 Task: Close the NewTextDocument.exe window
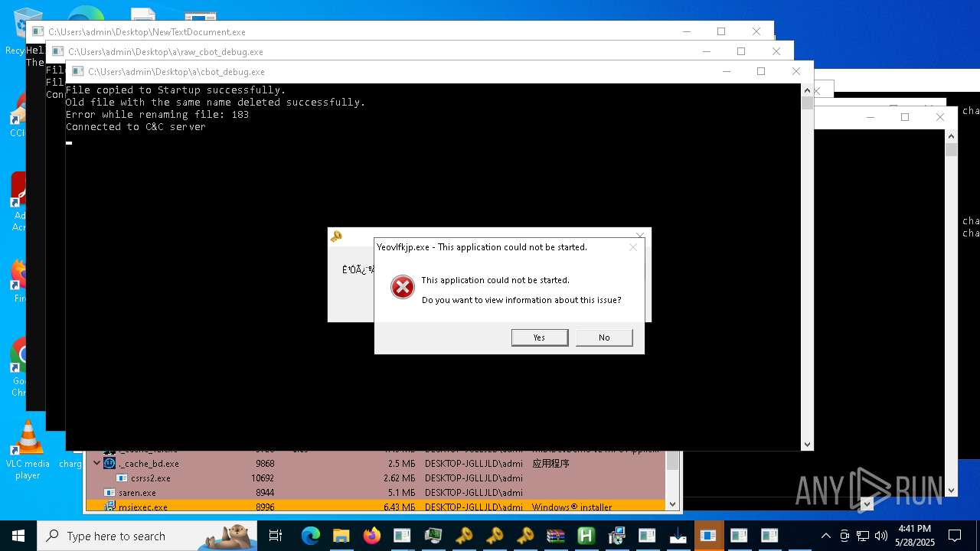(x=756, y=31)
